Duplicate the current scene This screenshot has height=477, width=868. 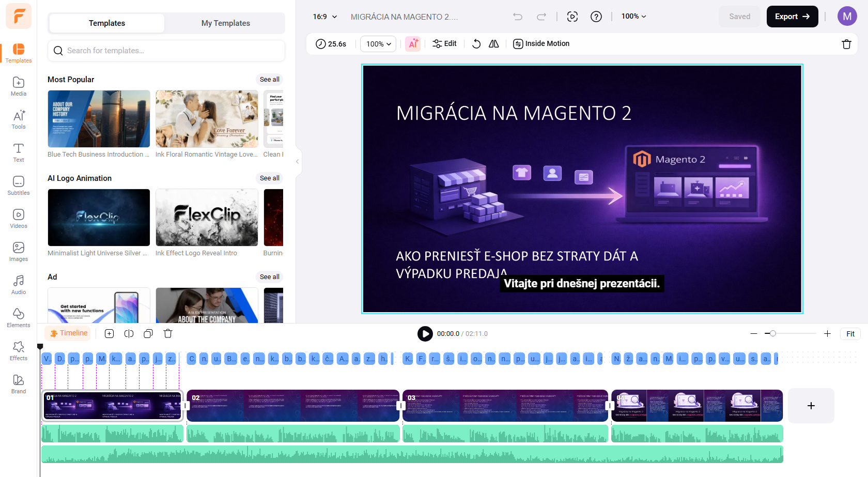148,333
